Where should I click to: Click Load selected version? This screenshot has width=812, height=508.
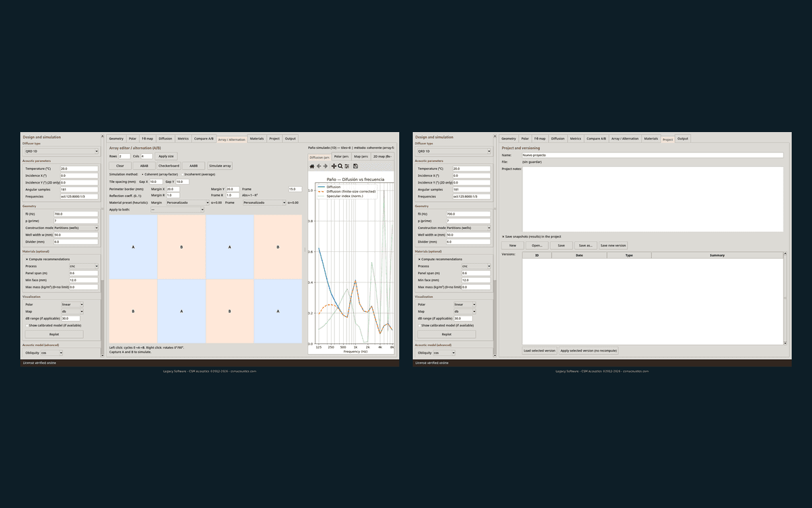click(539, 351)
